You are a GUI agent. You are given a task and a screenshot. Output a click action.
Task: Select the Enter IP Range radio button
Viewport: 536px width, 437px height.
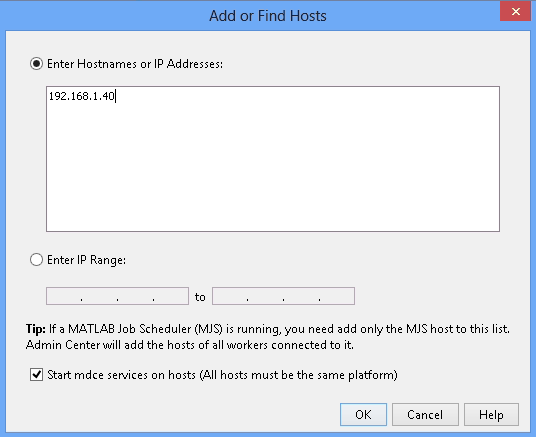(36, 260)
